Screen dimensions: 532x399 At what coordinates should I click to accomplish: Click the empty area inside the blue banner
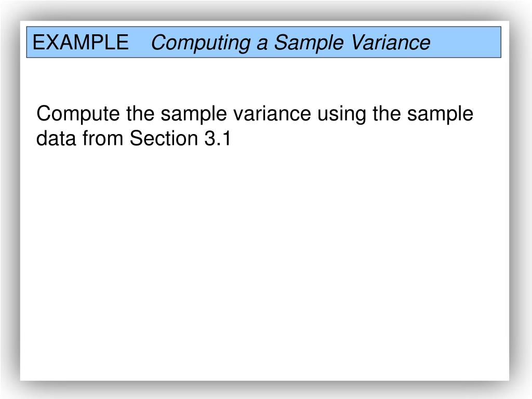(x=465, y=43)
